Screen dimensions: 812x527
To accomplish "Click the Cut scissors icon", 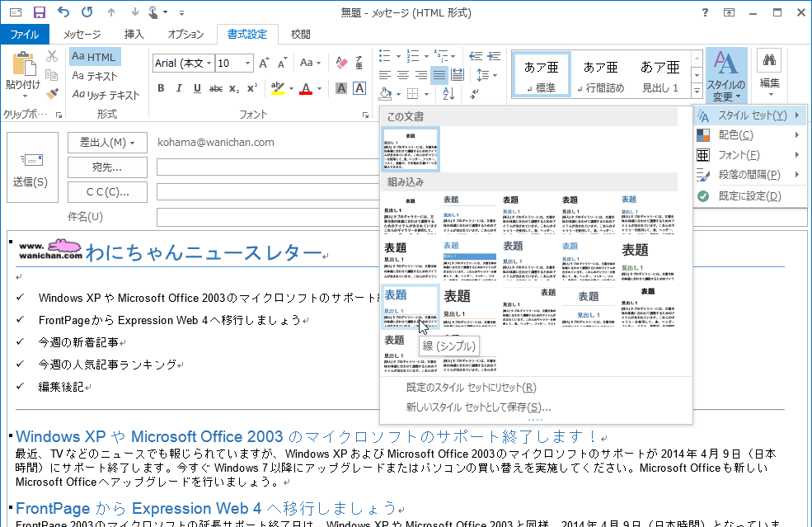I will click(x=52, y=56).
